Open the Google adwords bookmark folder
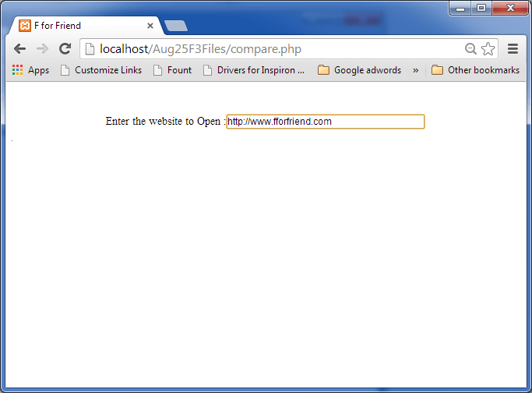This screenshot has width=532, height=393. pos(359,70)
